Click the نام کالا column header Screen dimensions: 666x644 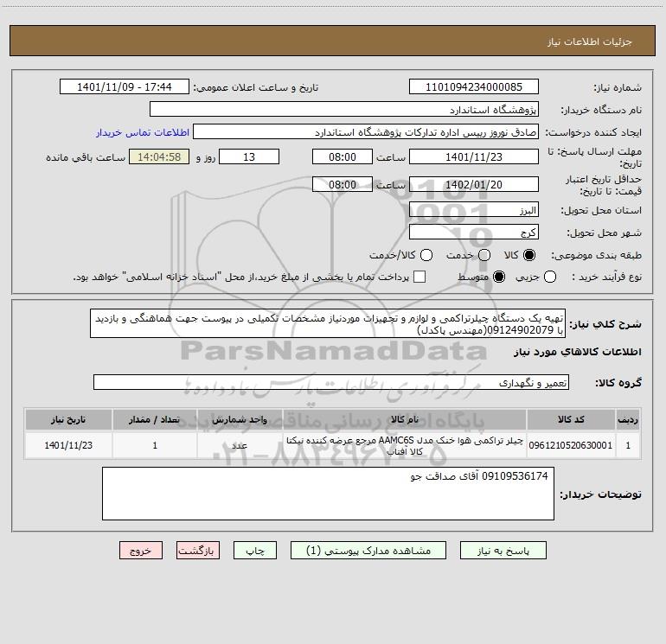[x=405, y=420]
